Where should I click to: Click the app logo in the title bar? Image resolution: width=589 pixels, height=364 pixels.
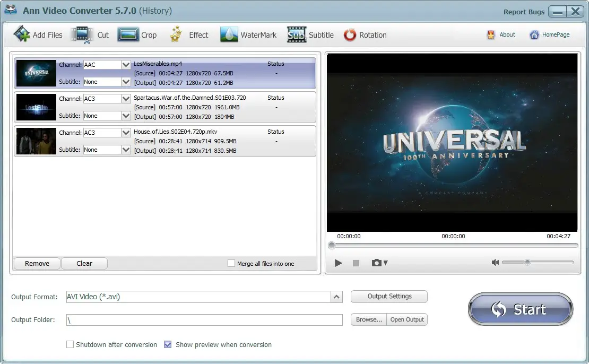tap(11, 10)
